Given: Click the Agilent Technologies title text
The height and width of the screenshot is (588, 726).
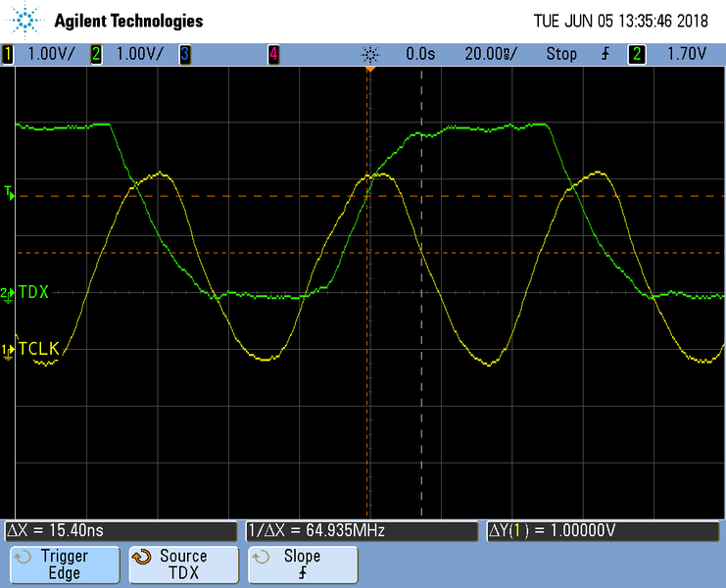Looking at the screenshot, I should [128, 21].
